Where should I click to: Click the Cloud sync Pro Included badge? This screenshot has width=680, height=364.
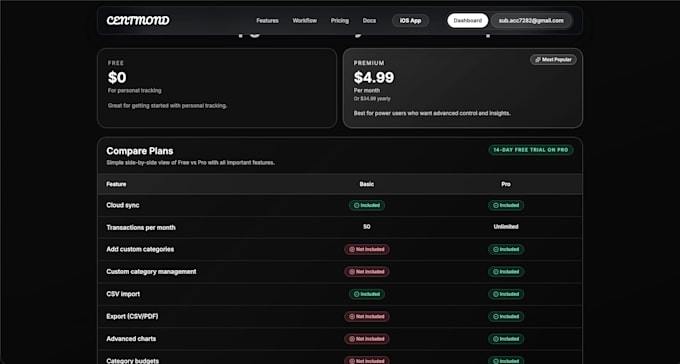coord(506,205)
